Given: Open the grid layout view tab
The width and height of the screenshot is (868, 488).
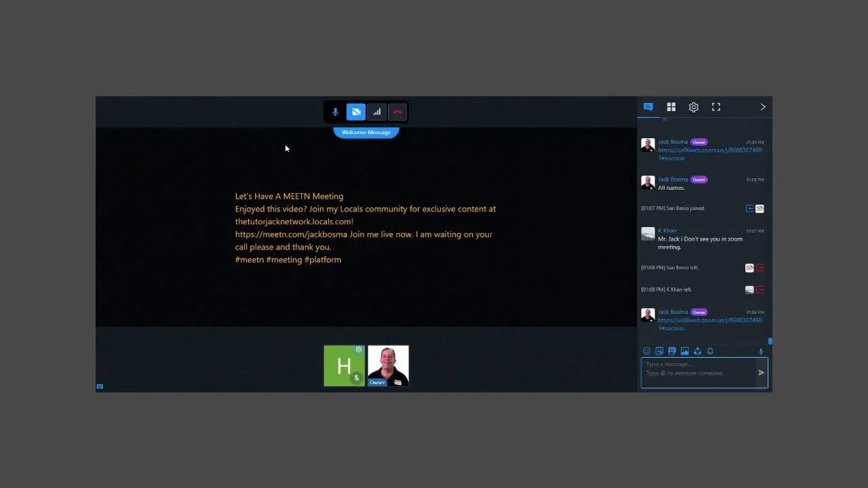Looking at the screenshot, I should 671,107.
